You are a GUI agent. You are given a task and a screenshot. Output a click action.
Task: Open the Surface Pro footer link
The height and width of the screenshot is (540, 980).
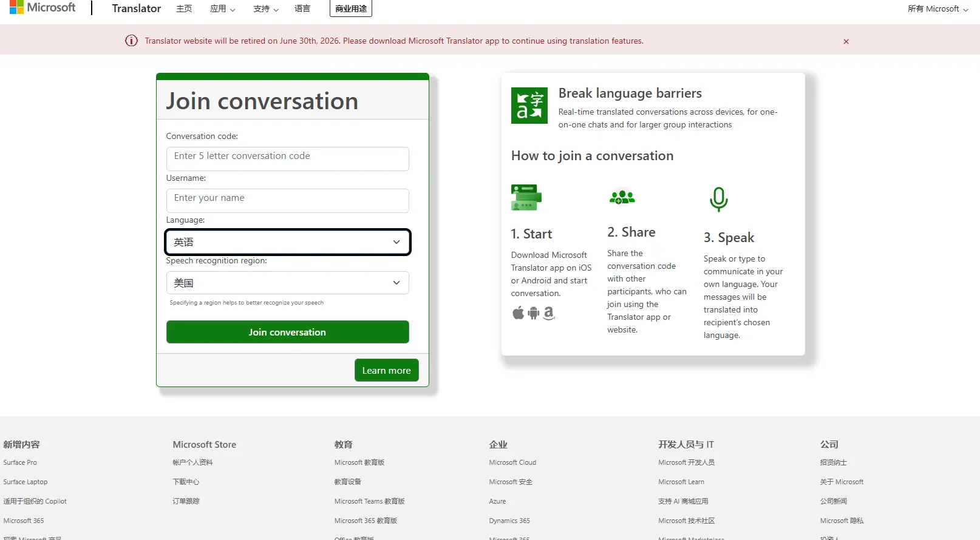tap(20, 462)
